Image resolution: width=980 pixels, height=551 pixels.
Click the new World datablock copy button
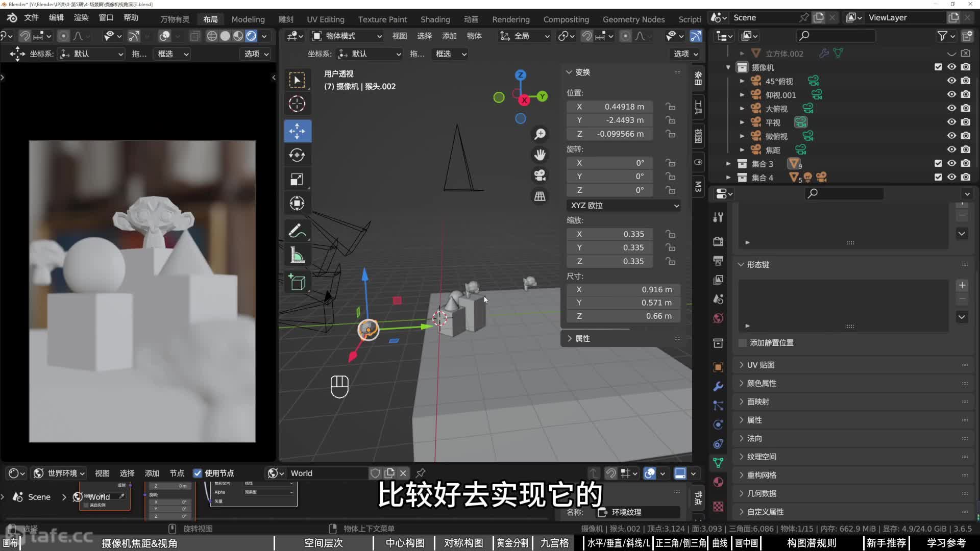click(x=389, y=473)
